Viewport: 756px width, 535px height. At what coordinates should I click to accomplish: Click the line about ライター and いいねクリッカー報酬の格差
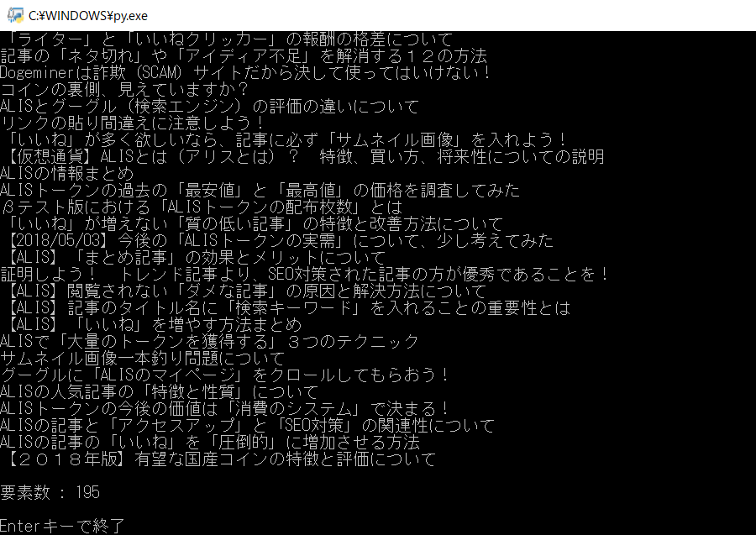[x=230, y=39]
